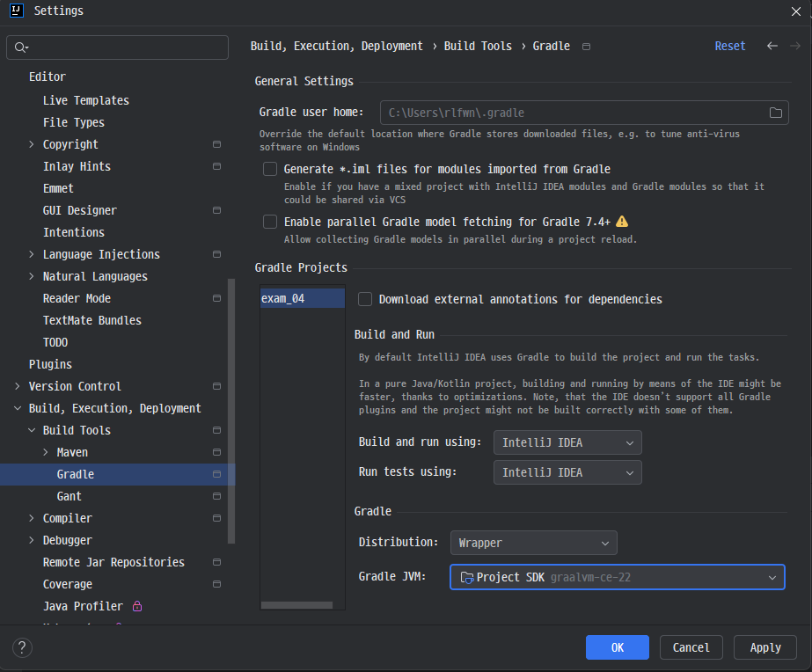Open help via the question mark icon
This screenshot has width=812, height=672.
coord(22,647)
